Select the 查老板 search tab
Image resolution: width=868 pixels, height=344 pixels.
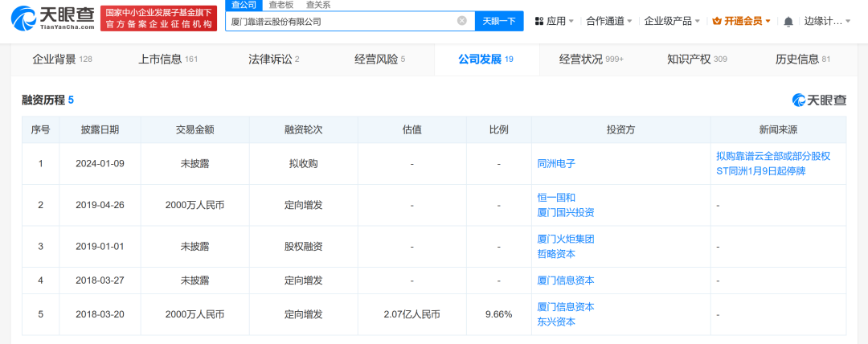point(280,5)
